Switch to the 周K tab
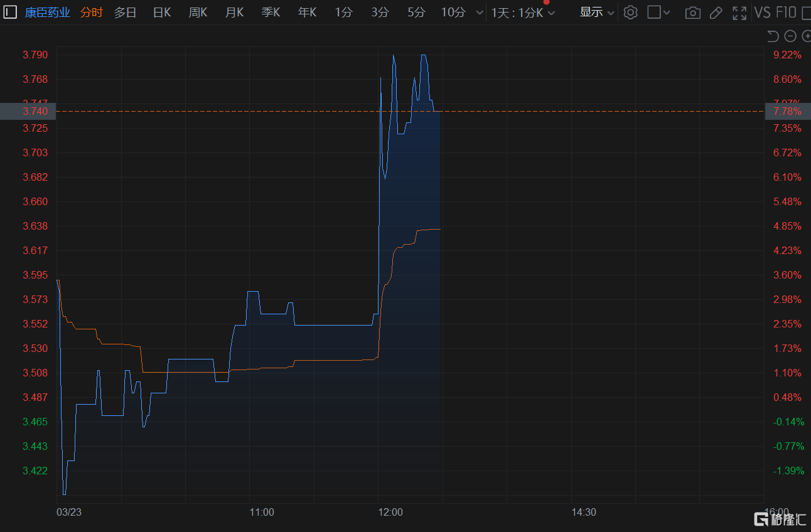Viewport: 811px width, 532px height. [x=198, y=13]
